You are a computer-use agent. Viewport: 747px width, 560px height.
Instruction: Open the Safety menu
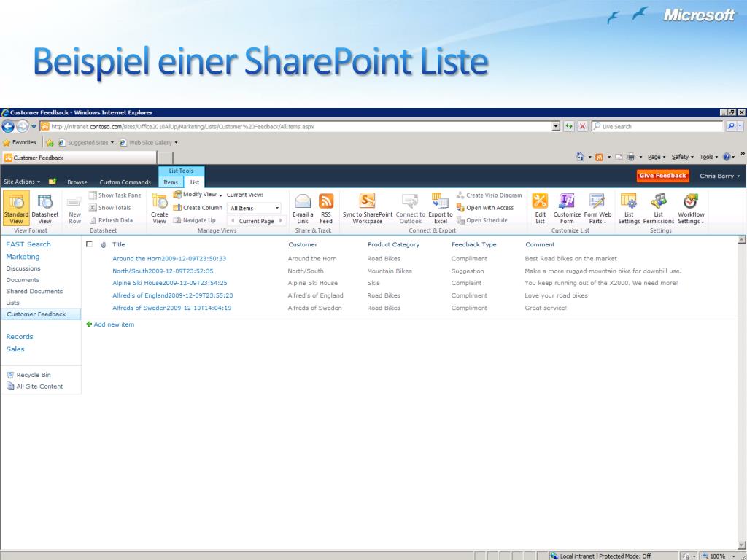(x=682, y=157)
